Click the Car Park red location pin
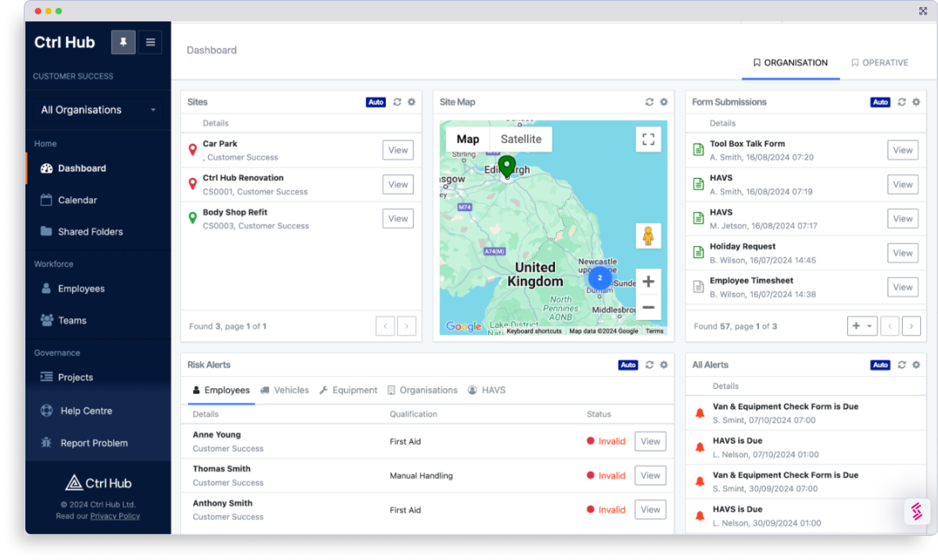The width and height of the screenshot is (938, 560). (193, 150)
